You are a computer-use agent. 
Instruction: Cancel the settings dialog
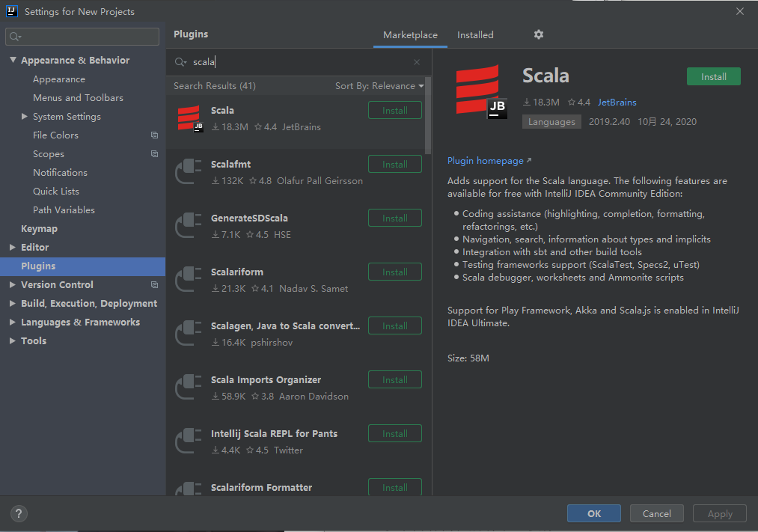[x=656, y=513]
